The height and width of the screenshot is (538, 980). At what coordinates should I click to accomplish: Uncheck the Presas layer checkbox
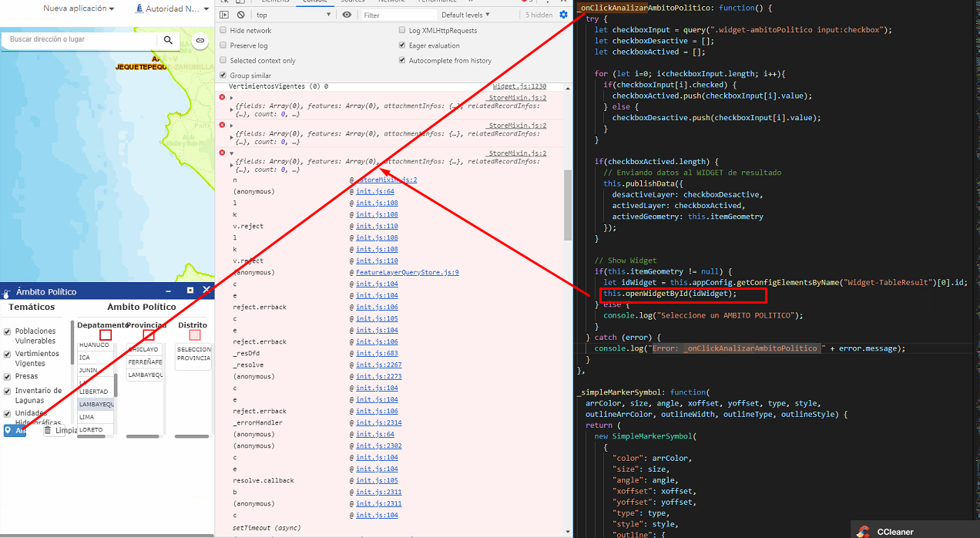tap(8, 376)
